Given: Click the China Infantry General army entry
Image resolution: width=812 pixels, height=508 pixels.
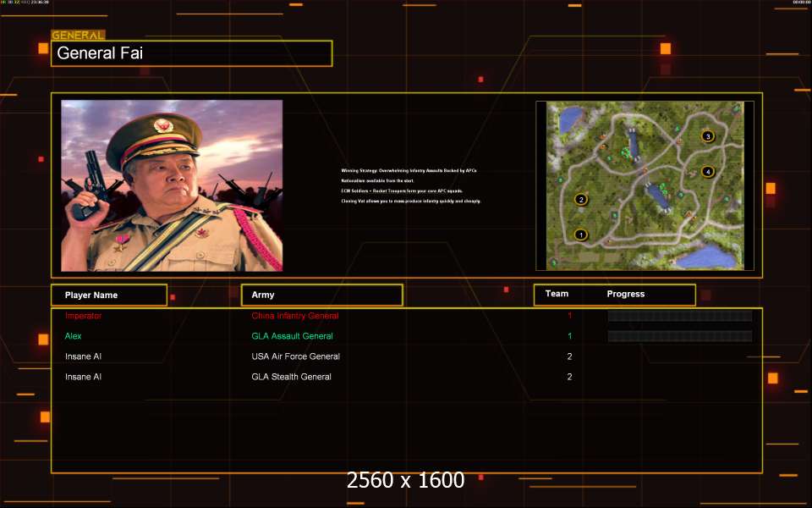Looking at the screenshot, I should 295,316.
